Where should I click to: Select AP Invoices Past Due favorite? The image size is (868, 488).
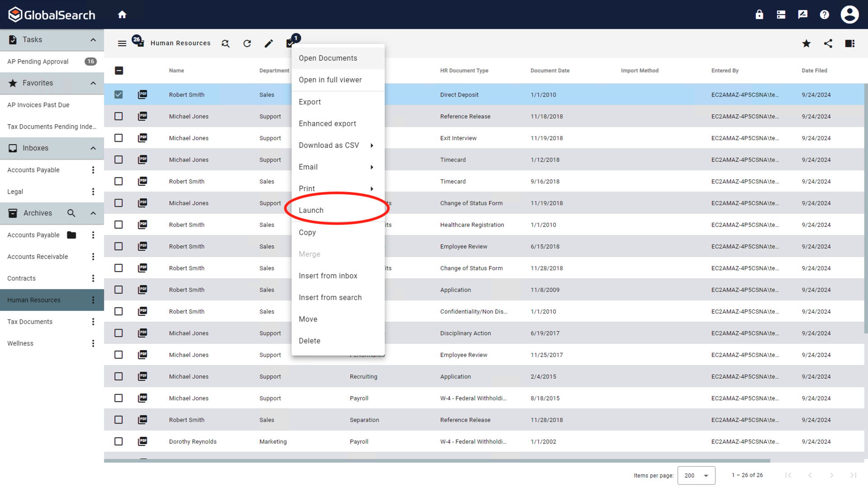38,104
